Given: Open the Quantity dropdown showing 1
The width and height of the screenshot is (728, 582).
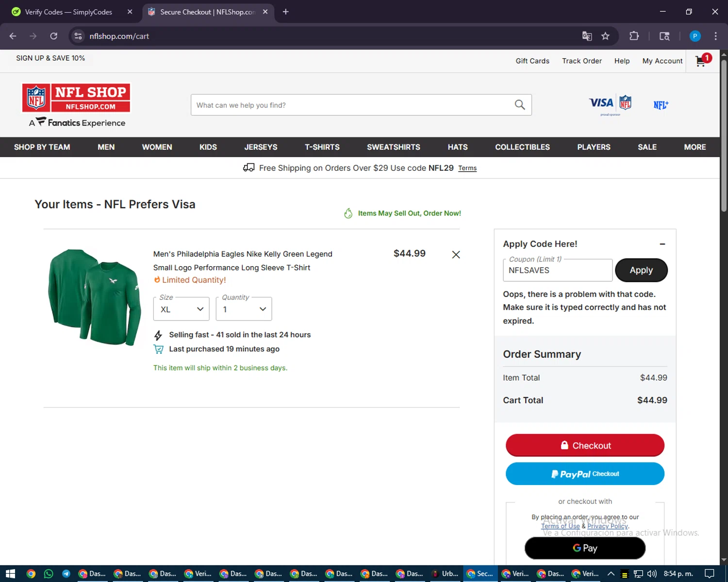Looking at the screenshot, I should [x=244, y=309].
